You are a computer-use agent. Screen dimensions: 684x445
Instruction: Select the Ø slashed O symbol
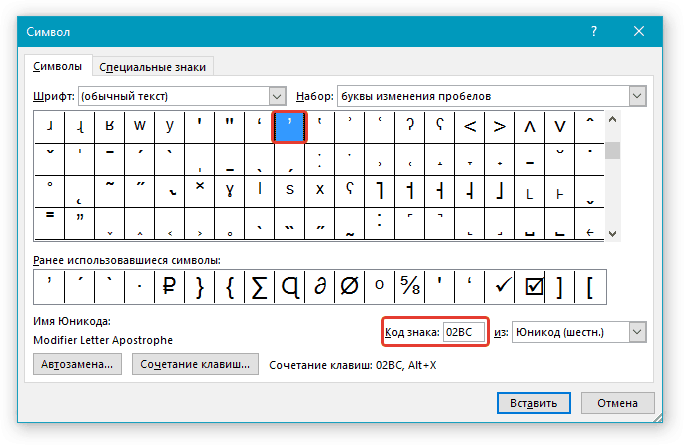[349, 288]
